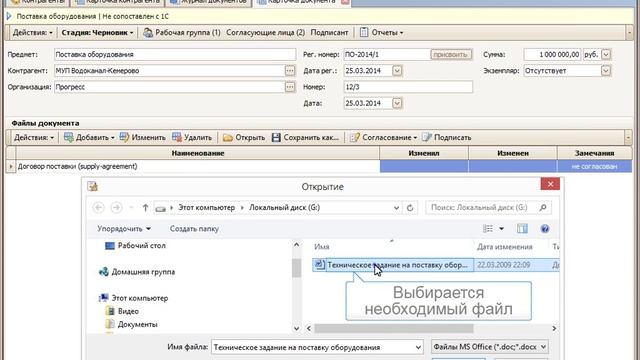Image resolution: width=640 pixels, height=360 pixels.
Task: Click the Замечания column header
Action: 594,153
